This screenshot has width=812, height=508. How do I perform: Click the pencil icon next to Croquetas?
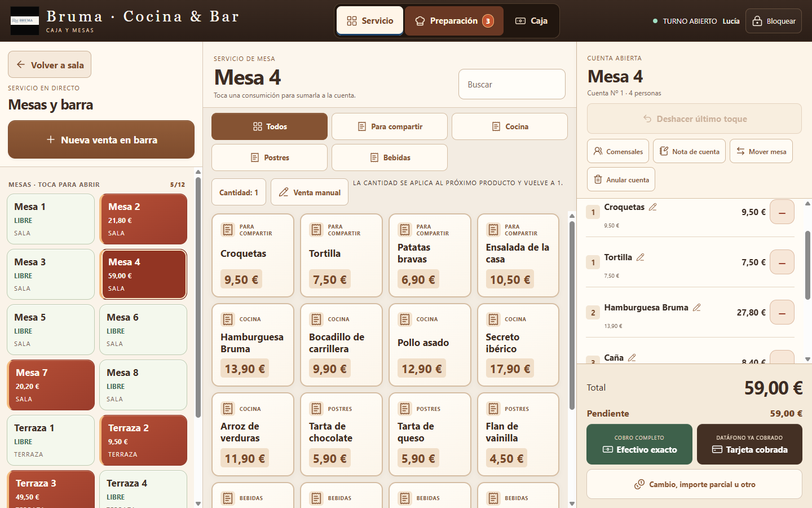pos(652,207)
